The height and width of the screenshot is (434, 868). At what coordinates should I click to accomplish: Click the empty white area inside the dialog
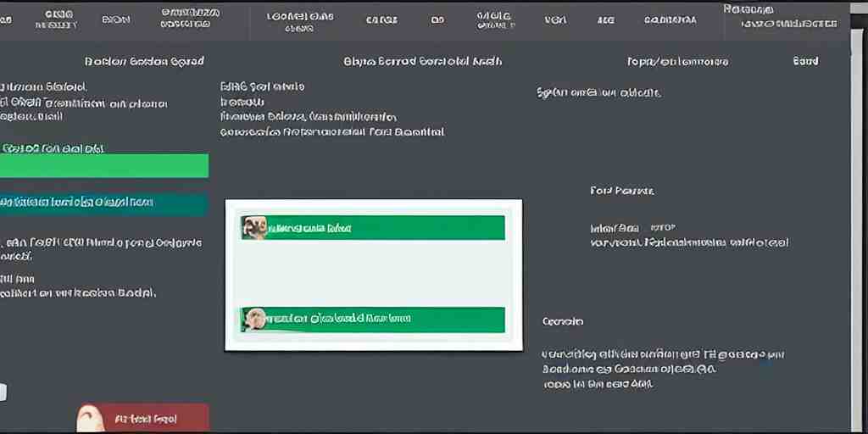(373, 273)
